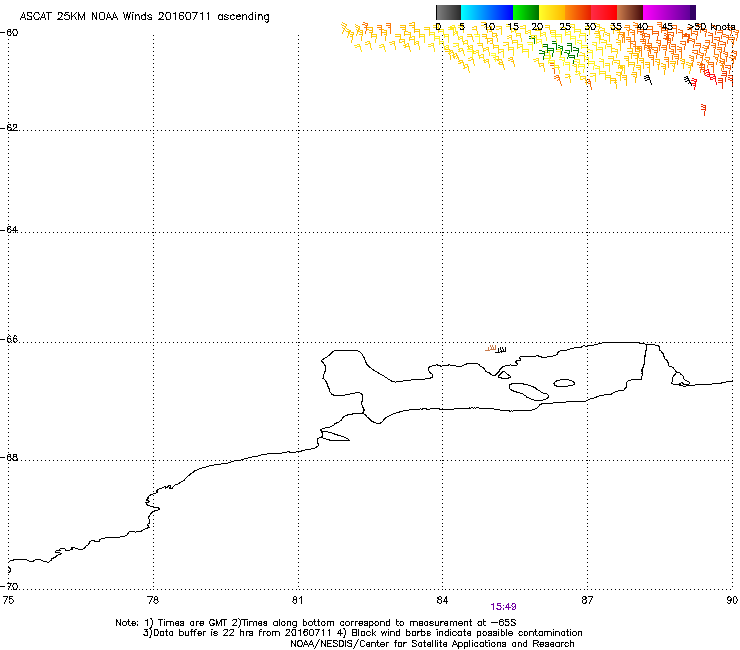Click the brown 35-40 knots color segment
Image resolution: width=740 pixels, height=650 pixels.
[630, 12]
